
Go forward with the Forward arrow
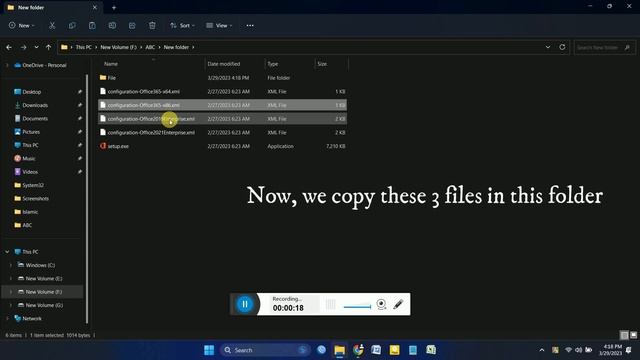tap(23, 47)
